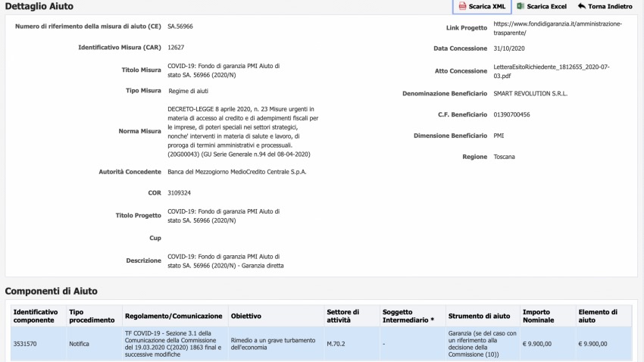The height and width of the screenshot is (362, 644).
Task: Select beneficiary name SMART REVOLUTION S.R.L.
Action: pos(530,94)
